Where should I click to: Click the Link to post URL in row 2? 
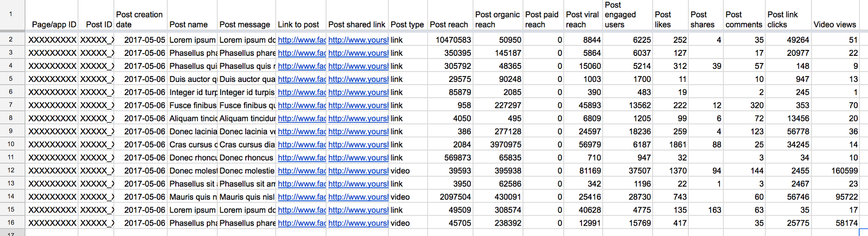(x=302, y=40)
